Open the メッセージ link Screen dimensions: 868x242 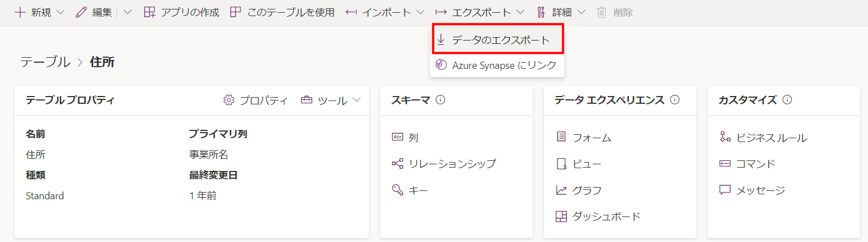[x=760, y=190]
